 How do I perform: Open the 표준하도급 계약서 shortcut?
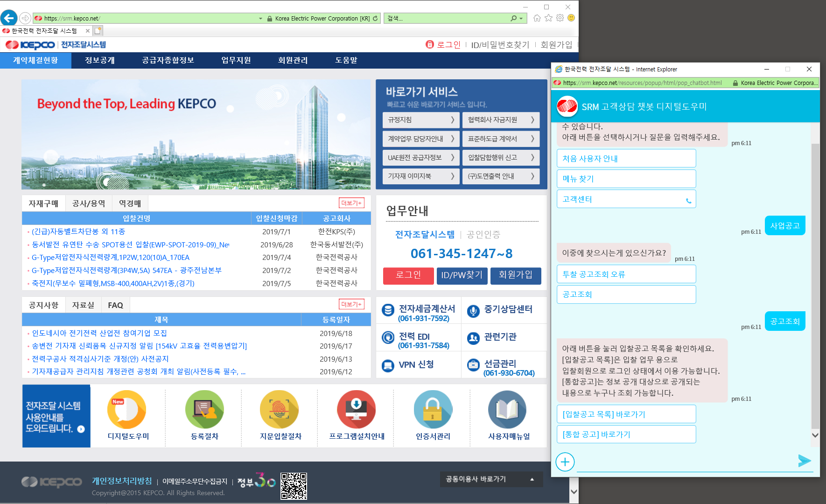click(x=501, y=139)
